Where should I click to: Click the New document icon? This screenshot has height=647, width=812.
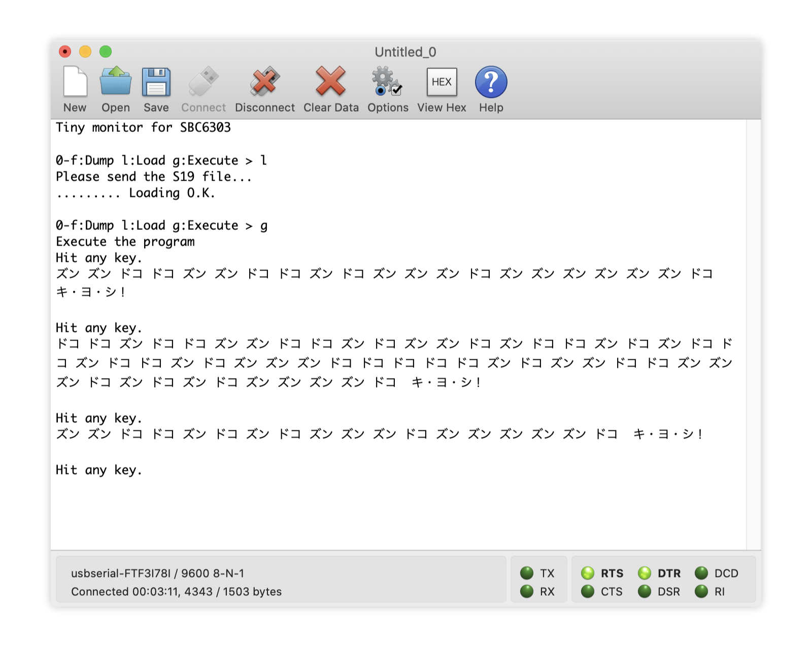point(75,82)
